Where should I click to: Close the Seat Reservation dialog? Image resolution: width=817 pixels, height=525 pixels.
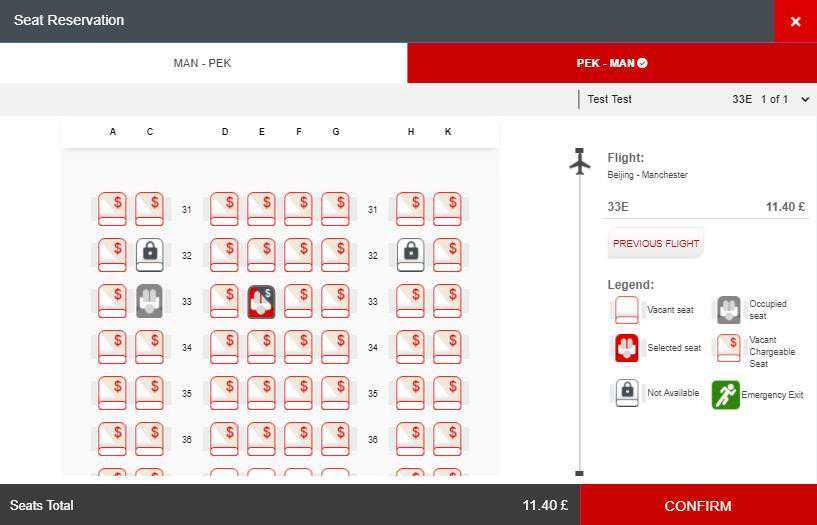(x=795, y=21)
